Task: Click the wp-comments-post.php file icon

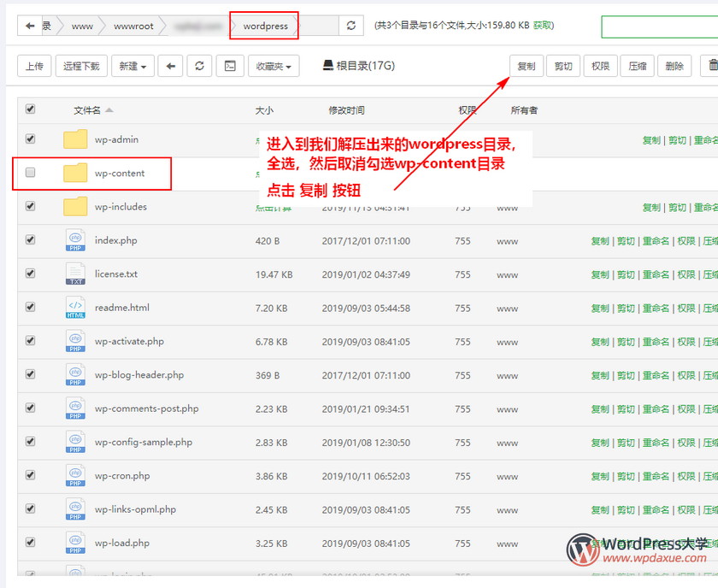Action: 75,409
